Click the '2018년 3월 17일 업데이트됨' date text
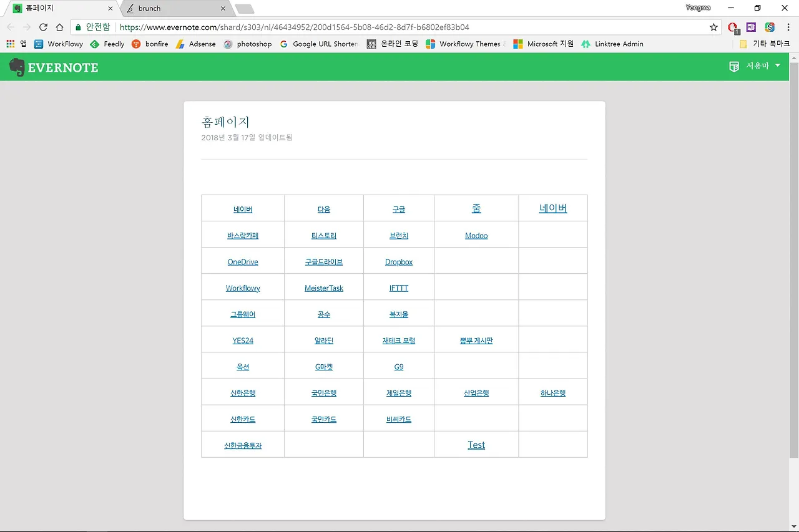This screenshot has height=532, width=799. 247,137
